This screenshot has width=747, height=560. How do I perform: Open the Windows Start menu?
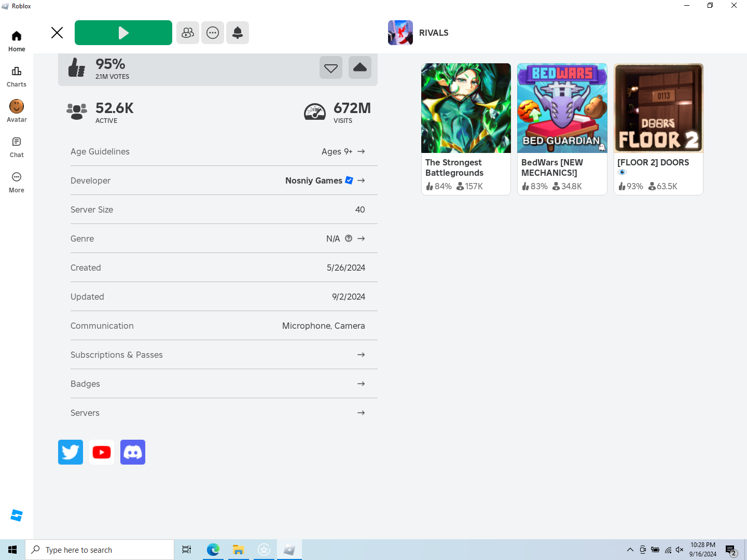point(12,550)
